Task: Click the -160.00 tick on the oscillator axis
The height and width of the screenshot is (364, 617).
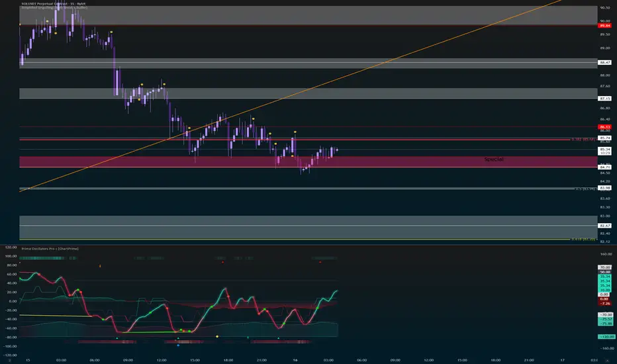Action: click(606, 348)
